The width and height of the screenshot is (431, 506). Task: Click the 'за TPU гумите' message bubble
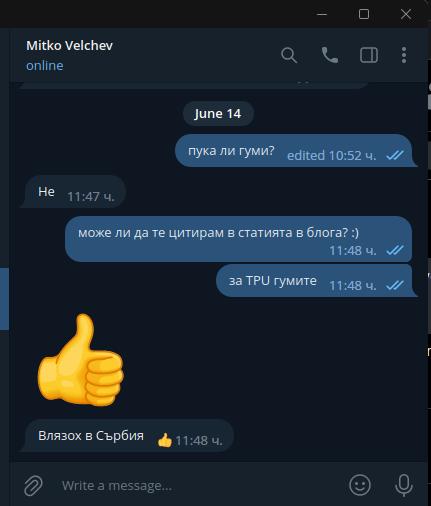[x=315, y=281]
